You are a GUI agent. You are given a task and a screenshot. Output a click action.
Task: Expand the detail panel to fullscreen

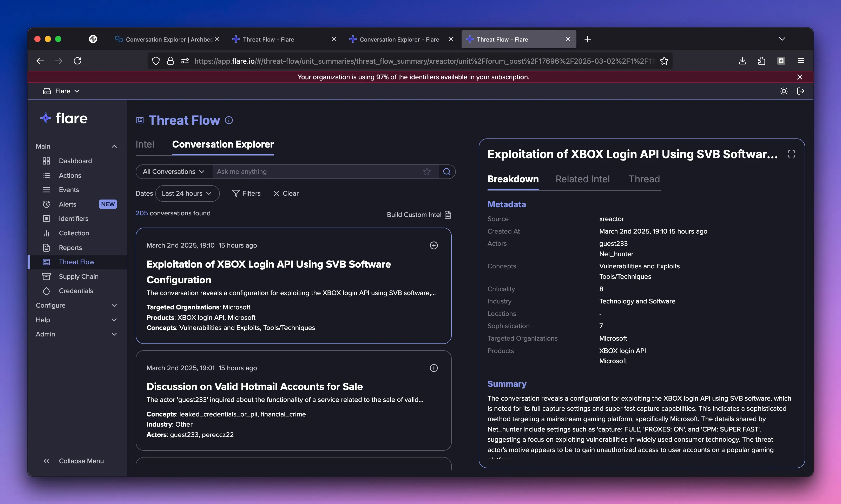click(791, 154)
